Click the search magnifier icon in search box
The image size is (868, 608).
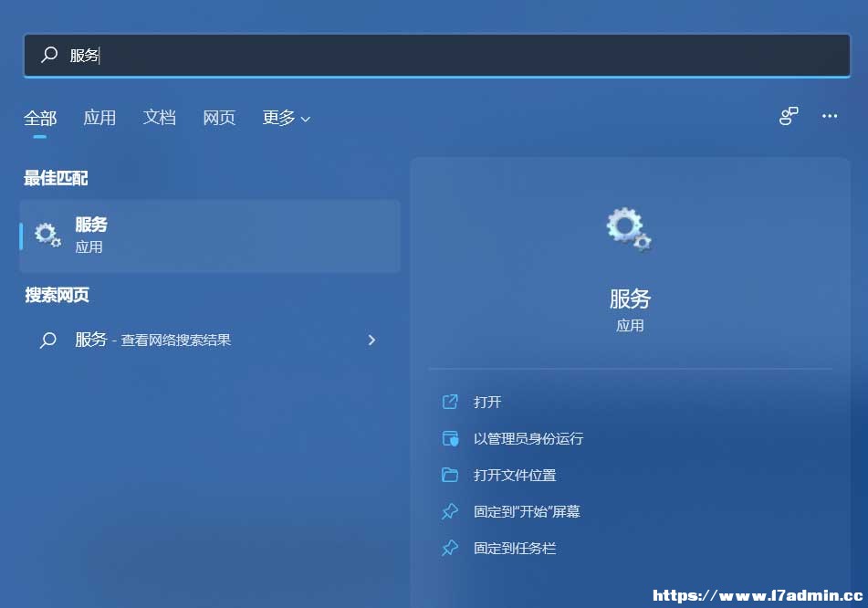point(48,54)
